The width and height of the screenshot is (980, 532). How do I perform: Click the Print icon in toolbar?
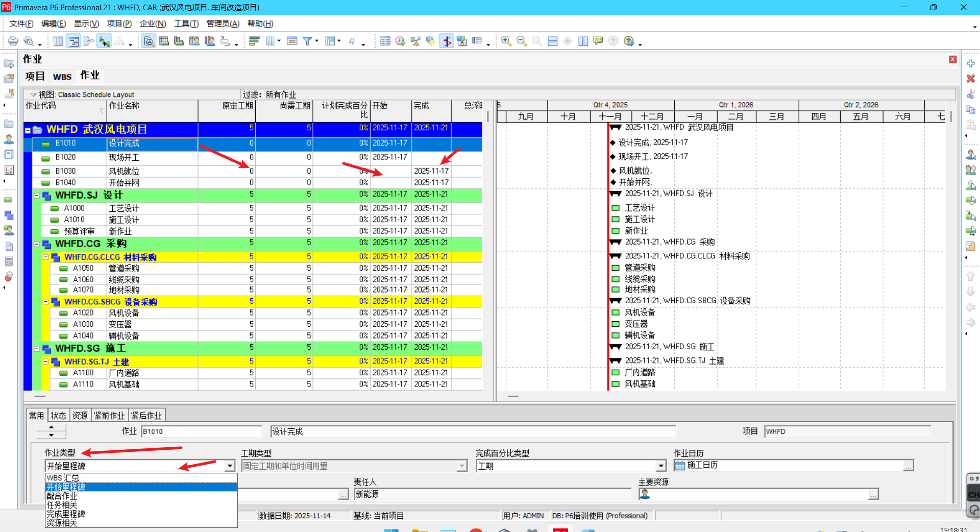point(13,41)
